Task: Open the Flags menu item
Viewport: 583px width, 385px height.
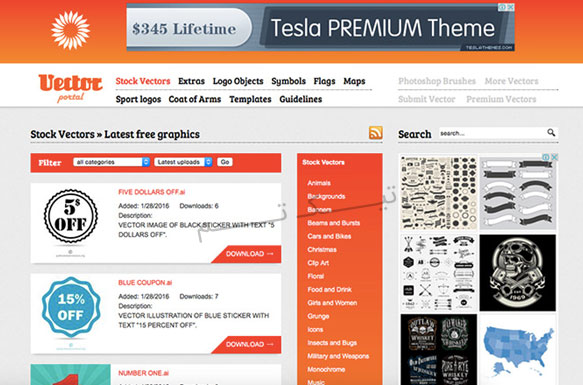Action: pos(324,81)
